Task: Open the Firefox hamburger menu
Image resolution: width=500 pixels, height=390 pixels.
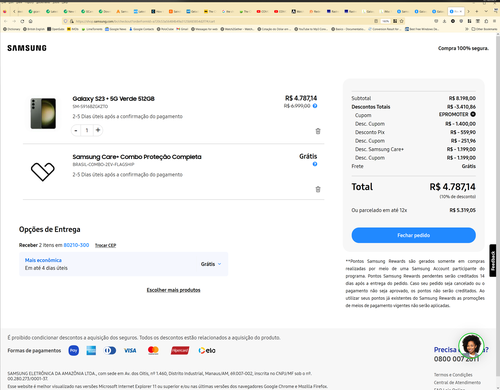Action: pyautogui.click(x=494, y=21)
